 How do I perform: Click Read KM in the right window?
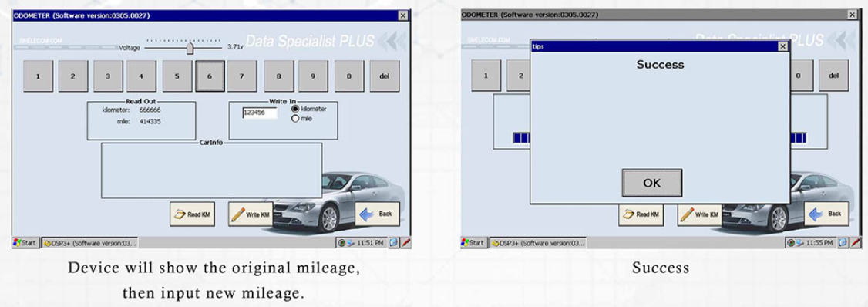coord(641,214)
